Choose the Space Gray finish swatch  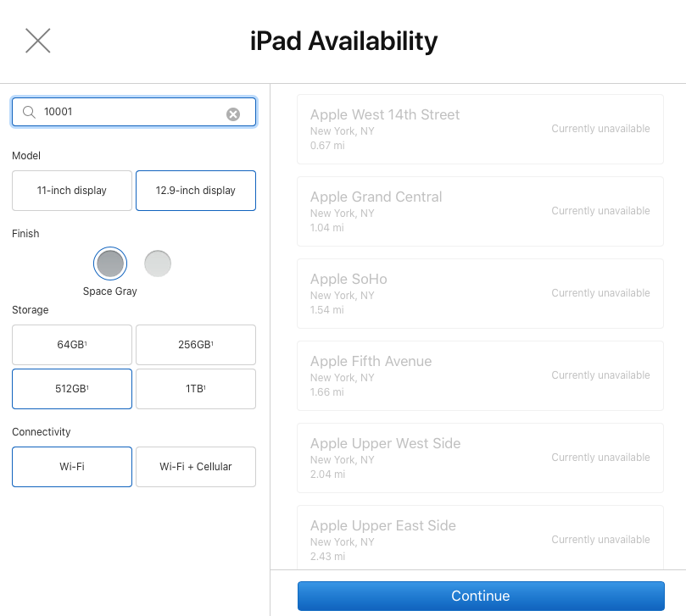click(110, 264)
